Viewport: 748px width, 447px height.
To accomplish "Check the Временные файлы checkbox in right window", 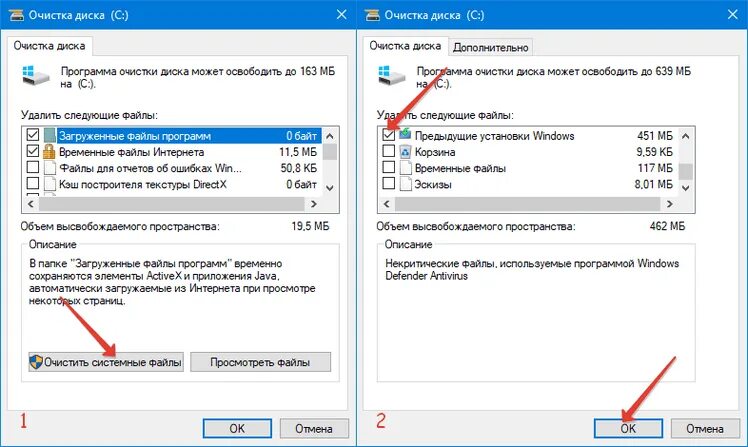I will click(388, 167).
